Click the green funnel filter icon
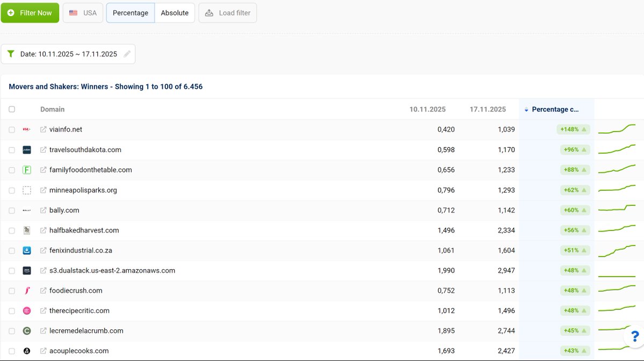 [x=11, y=54]
